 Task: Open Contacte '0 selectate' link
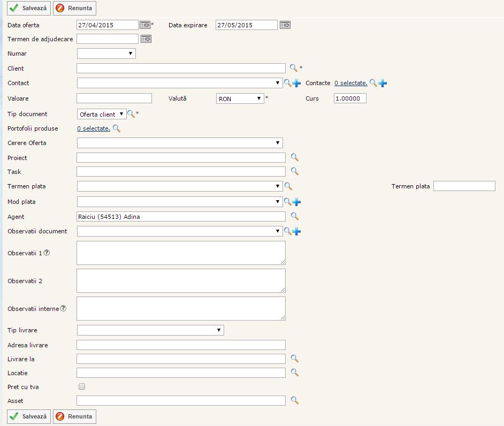pos(350,83)
